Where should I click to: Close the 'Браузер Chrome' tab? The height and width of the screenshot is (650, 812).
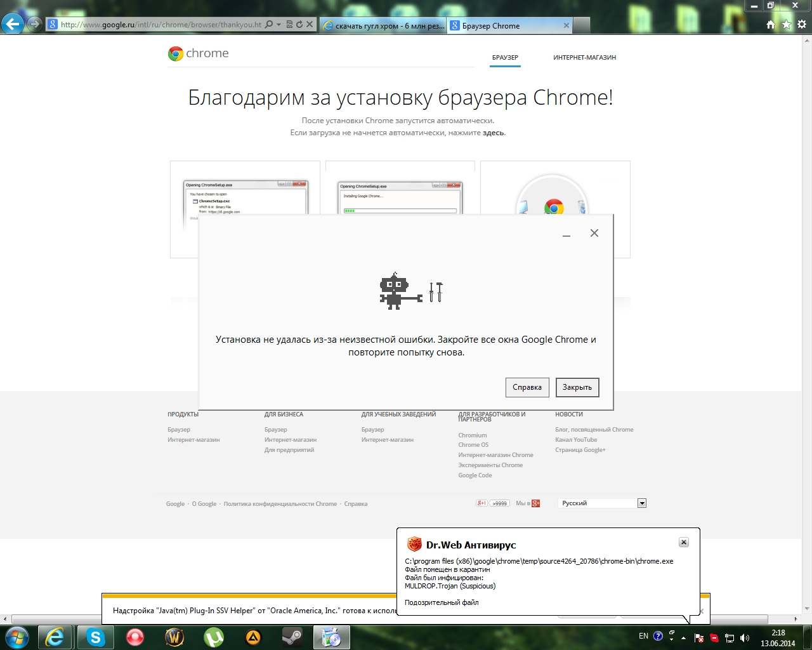click(566, 25)
